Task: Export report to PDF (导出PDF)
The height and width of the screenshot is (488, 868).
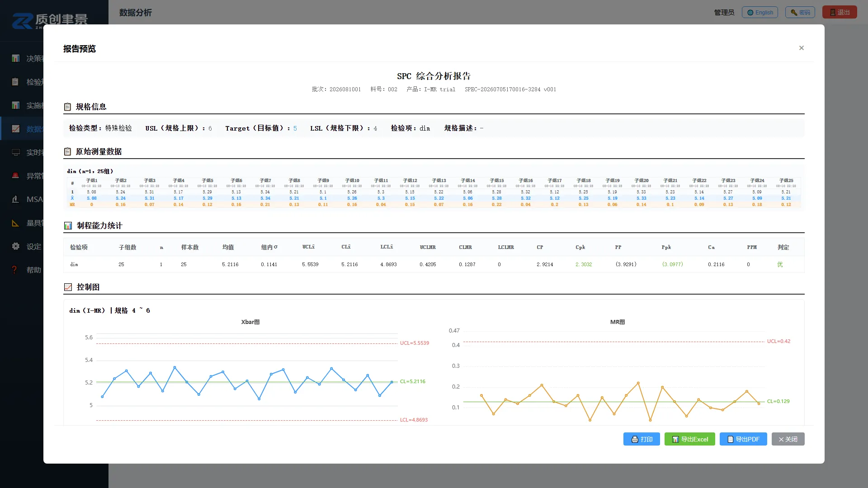Action: [x=743, y=439]
